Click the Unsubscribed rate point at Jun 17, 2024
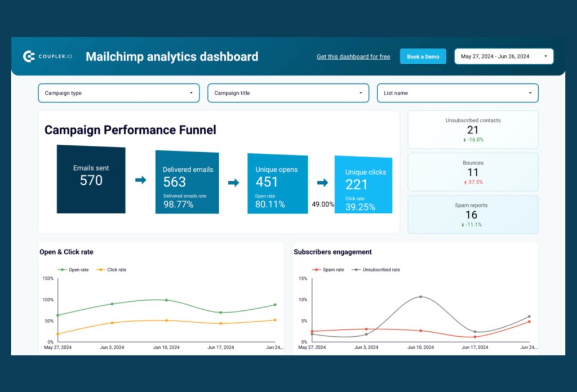This screenshot has height=392, width=577. click(x=475, y=332)
